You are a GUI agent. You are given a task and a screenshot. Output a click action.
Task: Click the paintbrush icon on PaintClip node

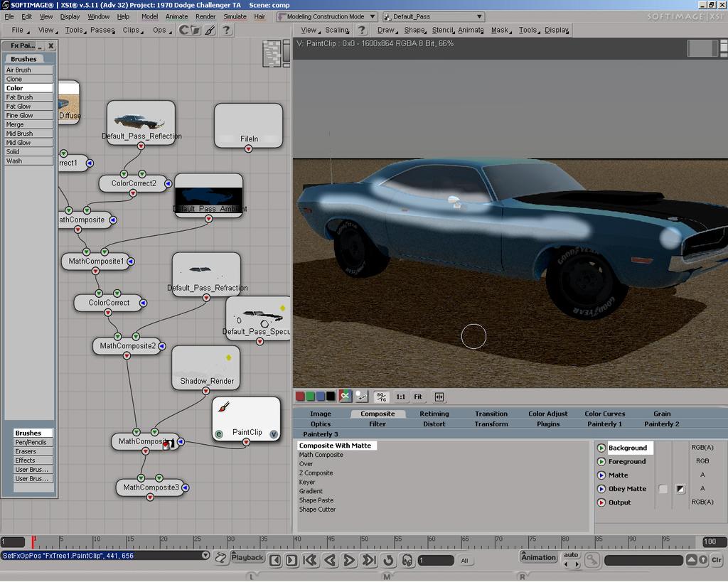tap(224, 407)
